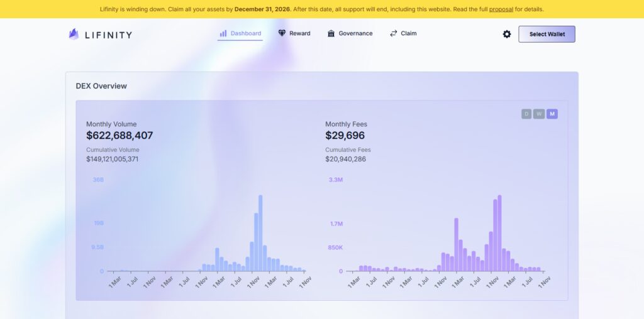Click the 850K axis label
Screen dimensions: 644x319
coord(335,247)
